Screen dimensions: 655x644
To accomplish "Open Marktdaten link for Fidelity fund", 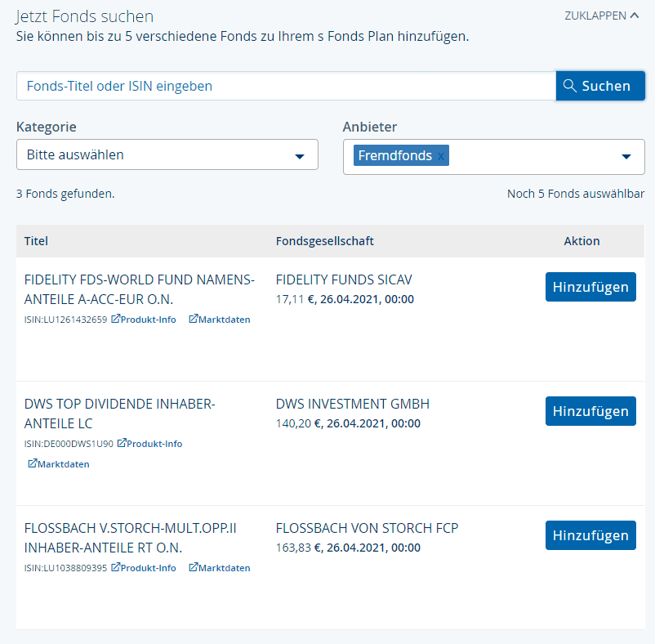I will [220, 320].
